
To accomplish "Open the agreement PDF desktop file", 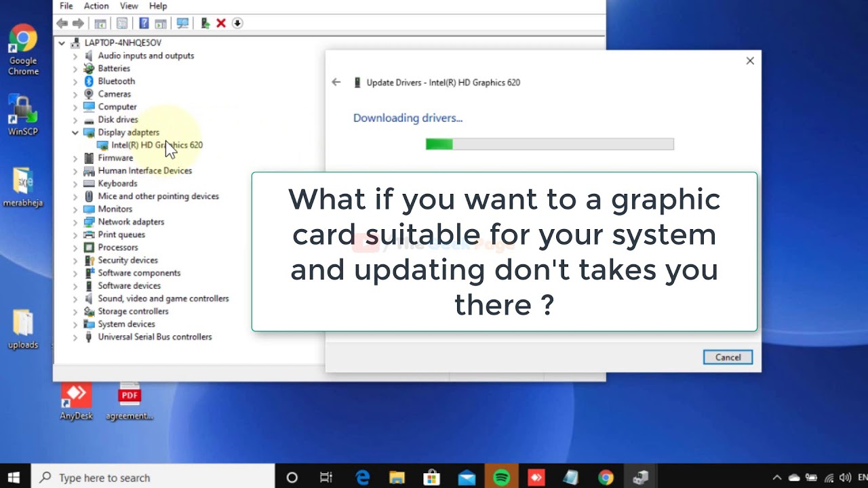I will [130, 402].
